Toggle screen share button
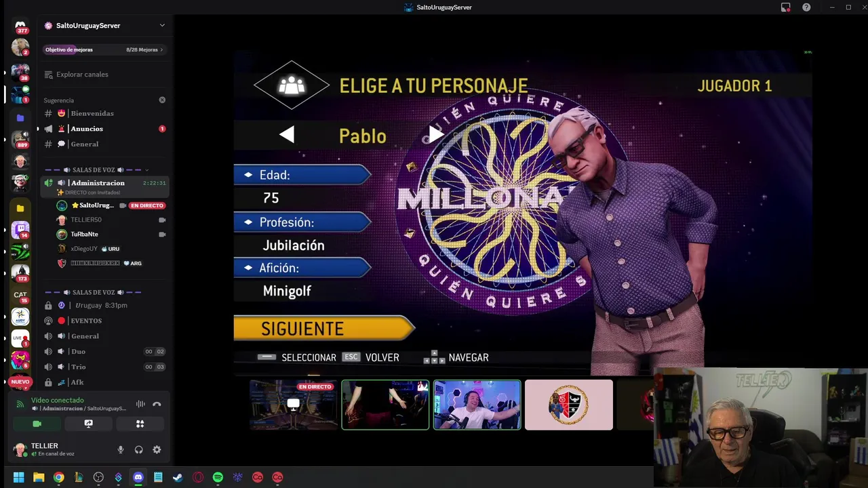The width and height of the screenshot is (868, 488). click(88, 424)
